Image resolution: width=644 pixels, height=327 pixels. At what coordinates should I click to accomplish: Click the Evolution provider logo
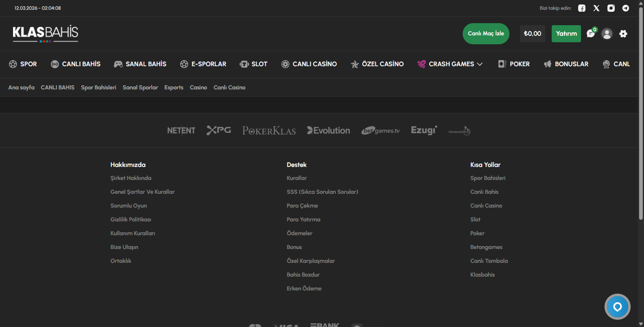tap(329, 130)
